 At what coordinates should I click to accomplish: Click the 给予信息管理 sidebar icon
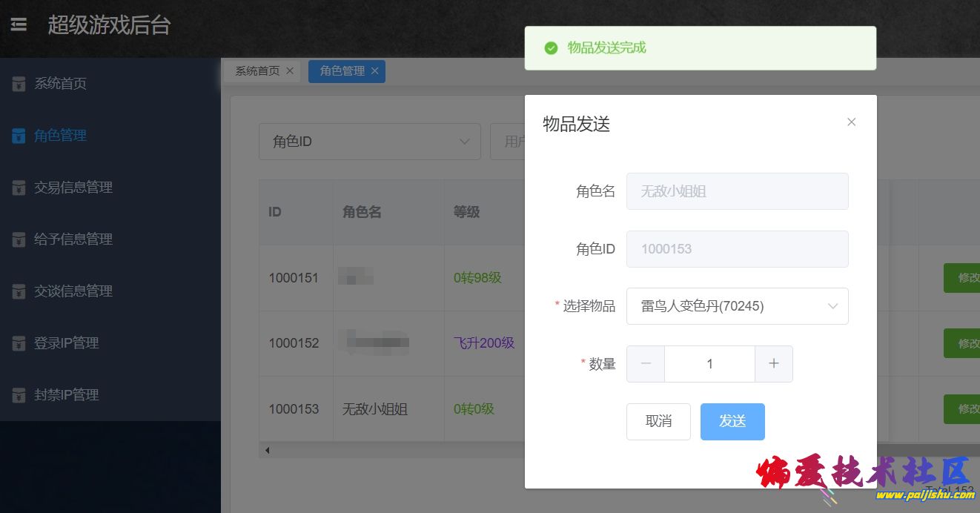tap(18, 239)
